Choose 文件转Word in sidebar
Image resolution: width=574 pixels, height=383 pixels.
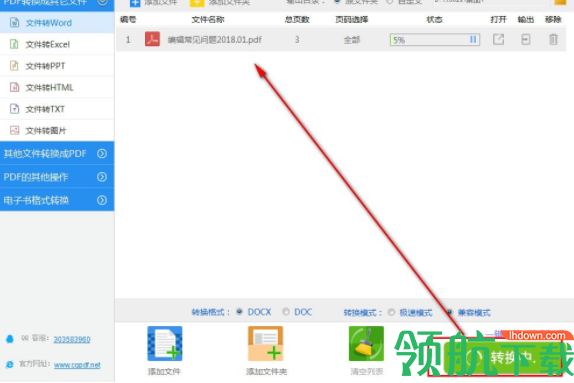click(x=57, y=23)
